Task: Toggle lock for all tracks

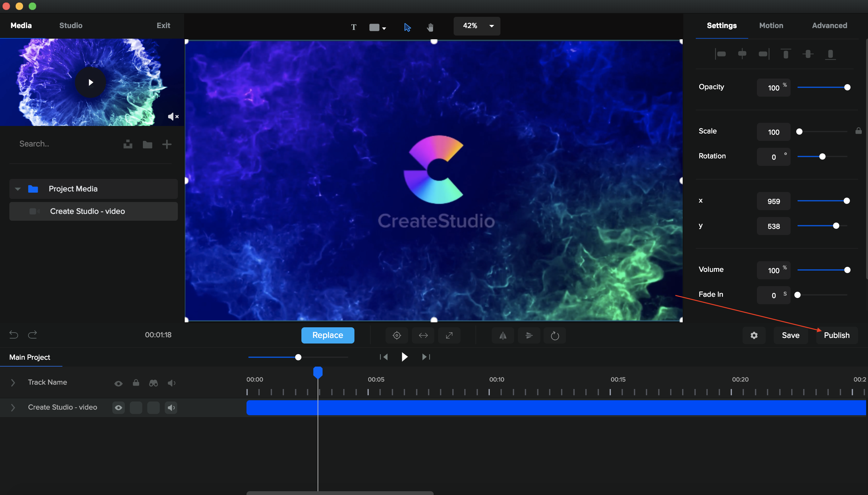Action: click(136, 383)
